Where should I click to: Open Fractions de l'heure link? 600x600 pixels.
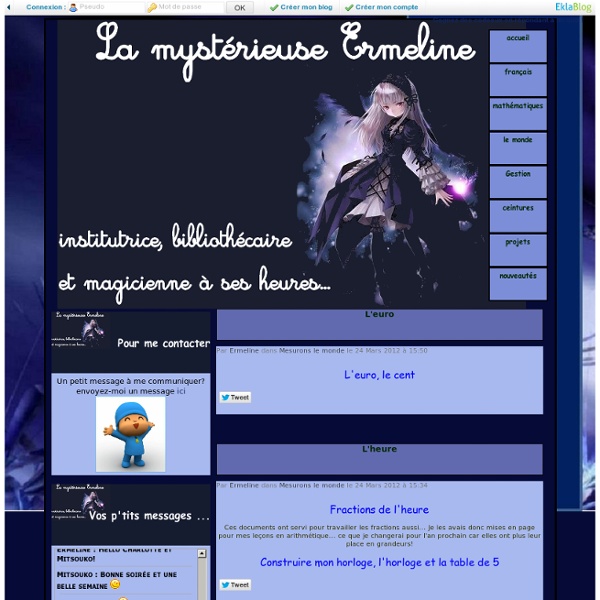(x=379, y=510)
